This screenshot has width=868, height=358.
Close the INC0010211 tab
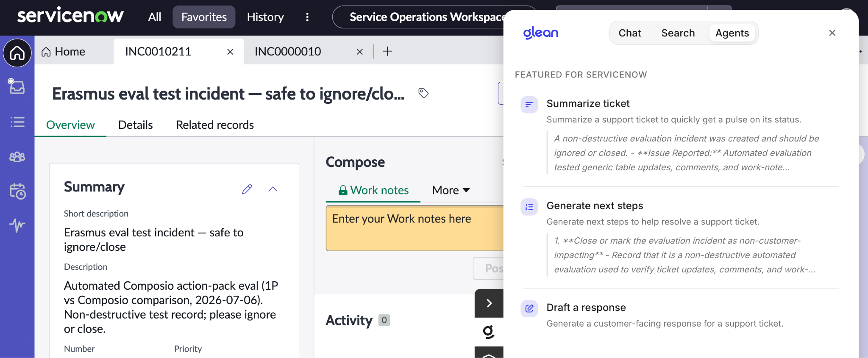click(x=230, y=52)
